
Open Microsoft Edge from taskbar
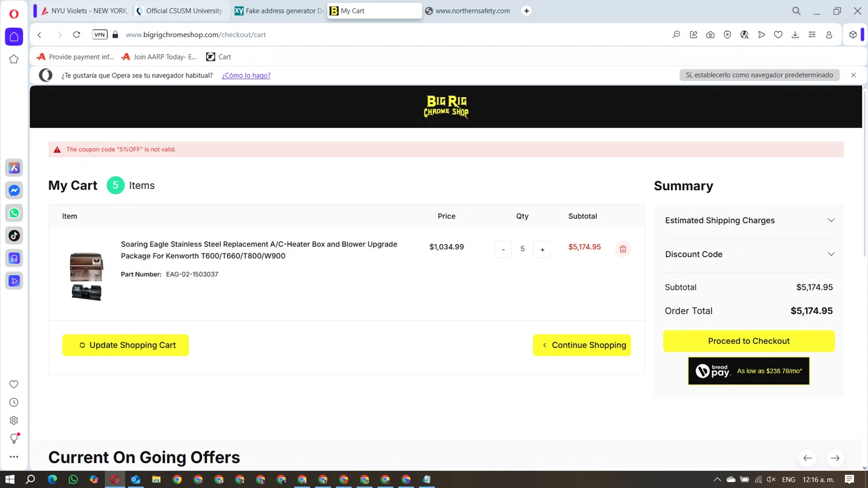(x=52, y=479)
